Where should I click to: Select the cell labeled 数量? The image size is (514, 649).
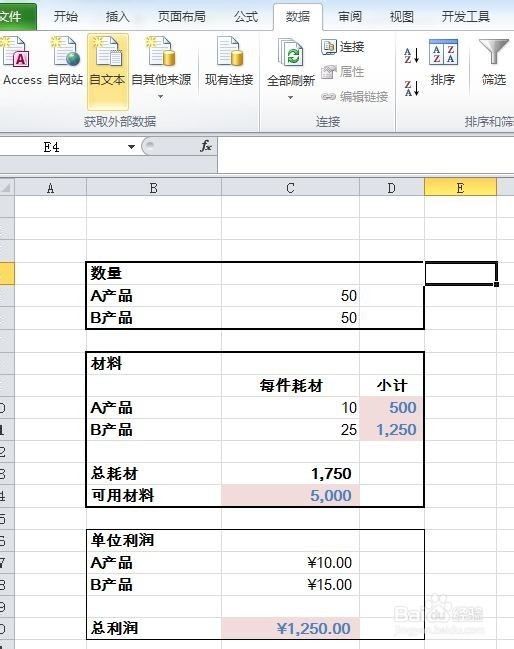tap(154, 273)
